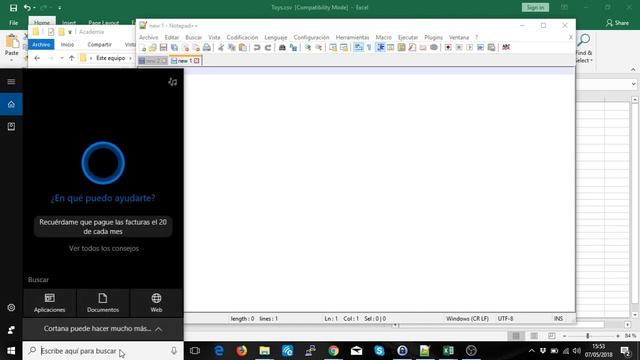Select Documentos search filter in Cortana

(x=103, y=303)
